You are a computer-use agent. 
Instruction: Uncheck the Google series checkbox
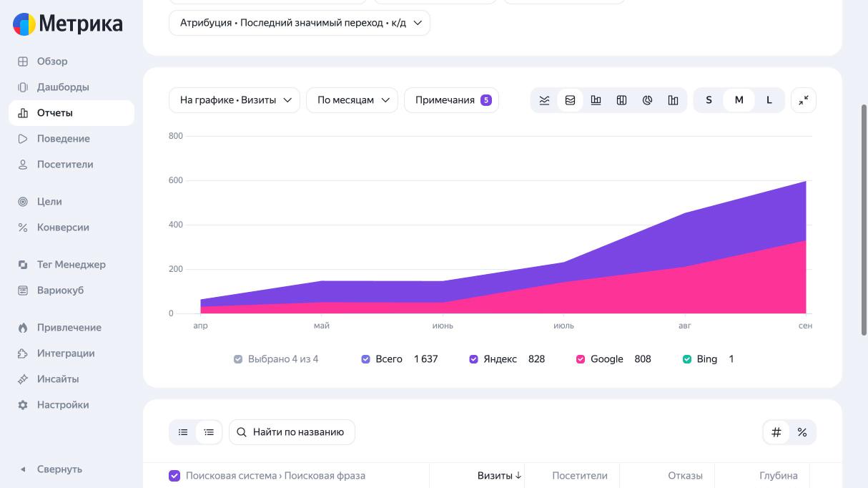(581, 359)
